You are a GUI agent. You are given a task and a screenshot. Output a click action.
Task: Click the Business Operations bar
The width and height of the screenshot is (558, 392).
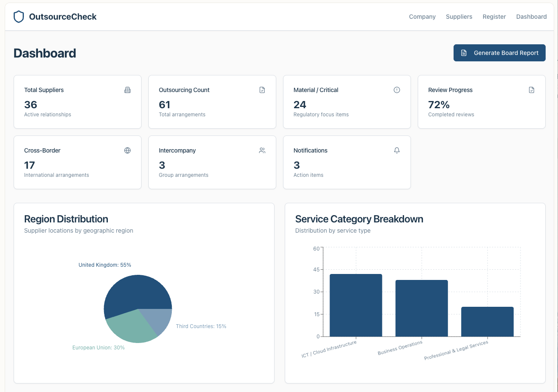(422, 308)
